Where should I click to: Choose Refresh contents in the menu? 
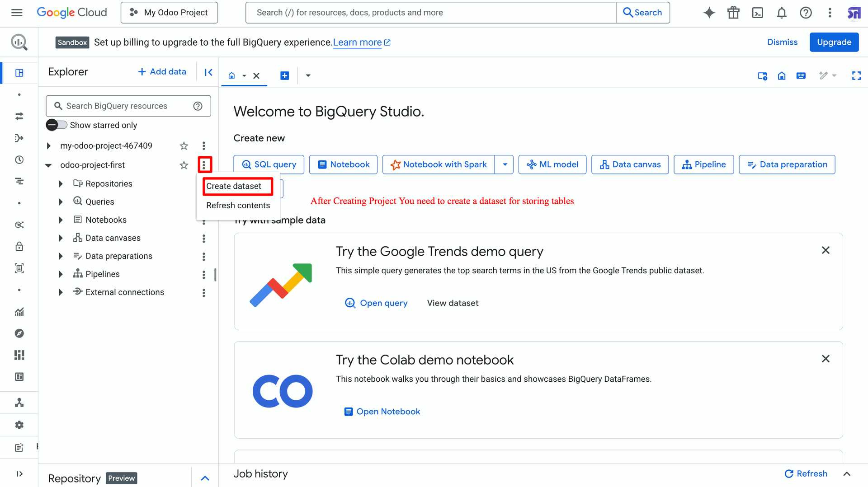(x=238, y=206)
